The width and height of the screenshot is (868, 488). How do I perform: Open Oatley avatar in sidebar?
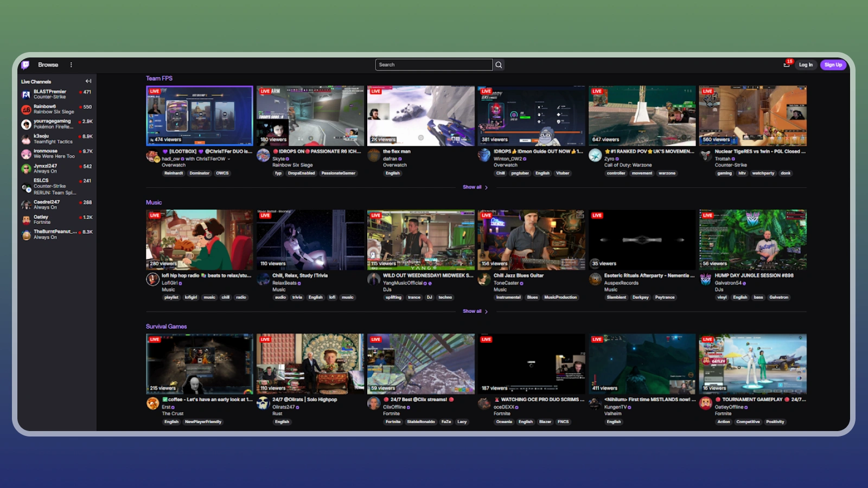click(x=26, y=220)
